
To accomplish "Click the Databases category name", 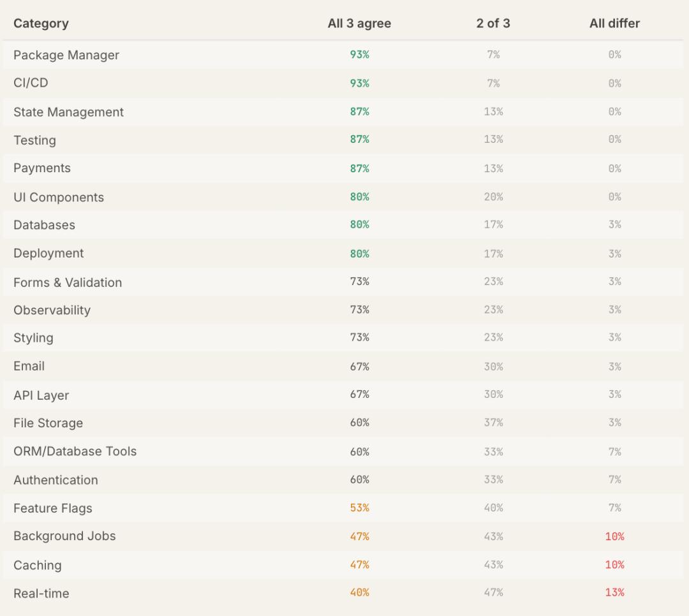I will [44, 225].
